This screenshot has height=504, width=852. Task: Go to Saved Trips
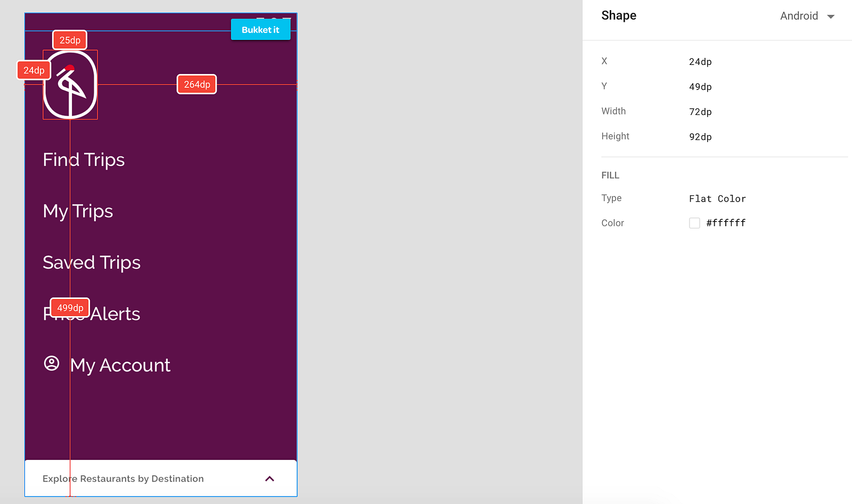pos(92,262)
